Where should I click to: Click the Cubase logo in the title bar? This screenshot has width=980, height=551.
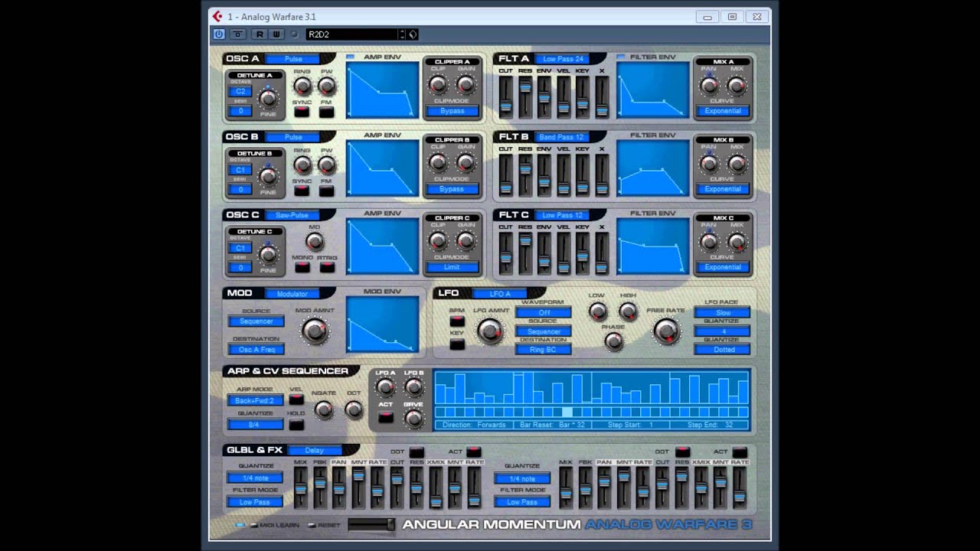point(217,16)
